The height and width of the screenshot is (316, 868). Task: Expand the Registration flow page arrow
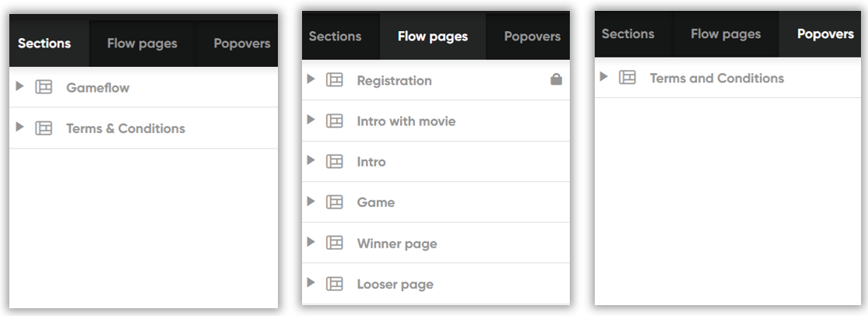[311, 79]
